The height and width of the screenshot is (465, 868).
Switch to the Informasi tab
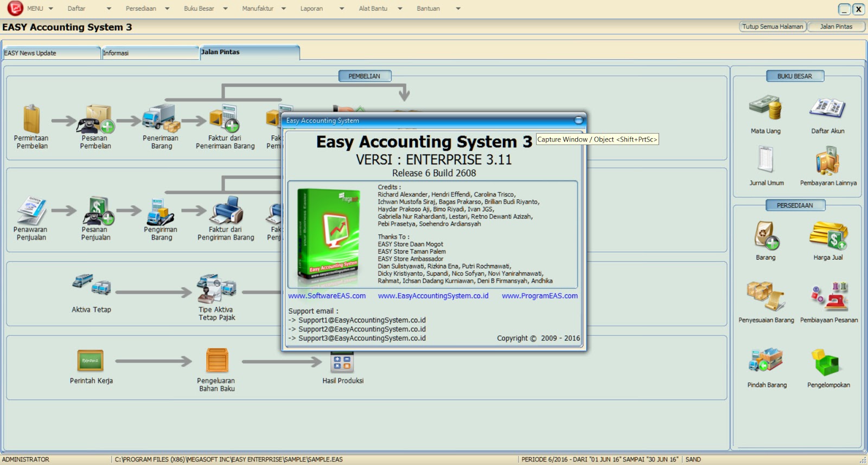tap(150, 53)
